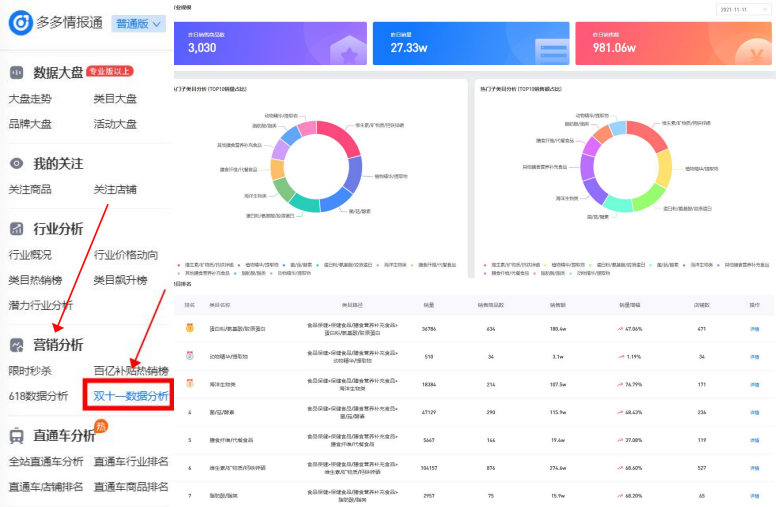Open 全站直通车分析
The height and width of the screenshot is (507, 776).
[x=46, y=461]
